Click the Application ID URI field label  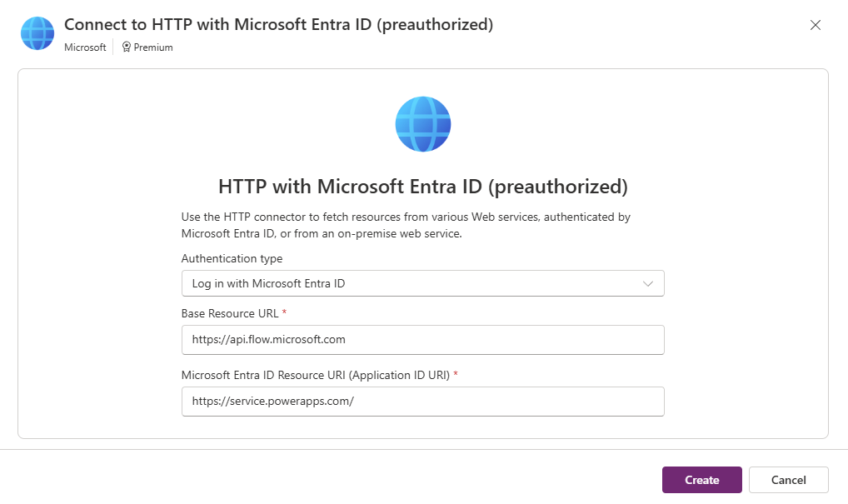click(316, 376)
